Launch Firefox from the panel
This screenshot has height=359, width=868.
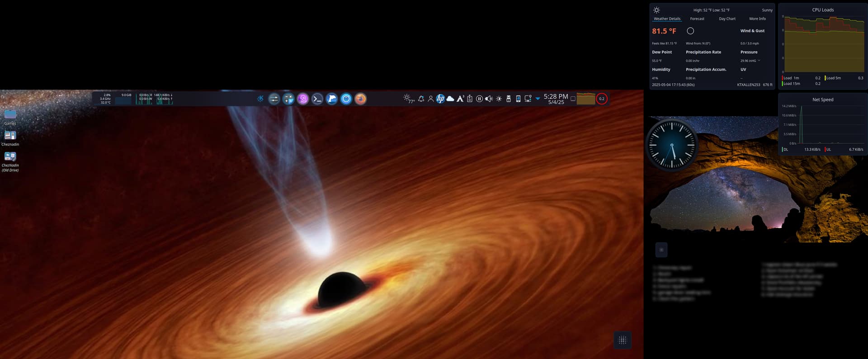pos(361,99)
